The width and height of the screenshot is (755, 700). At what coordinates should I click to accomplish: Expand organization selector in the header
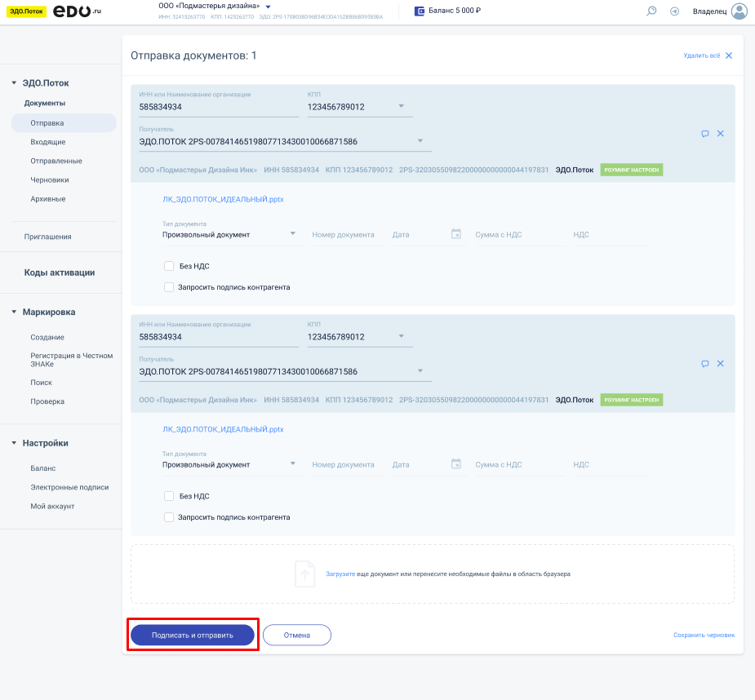coord(268,7)
